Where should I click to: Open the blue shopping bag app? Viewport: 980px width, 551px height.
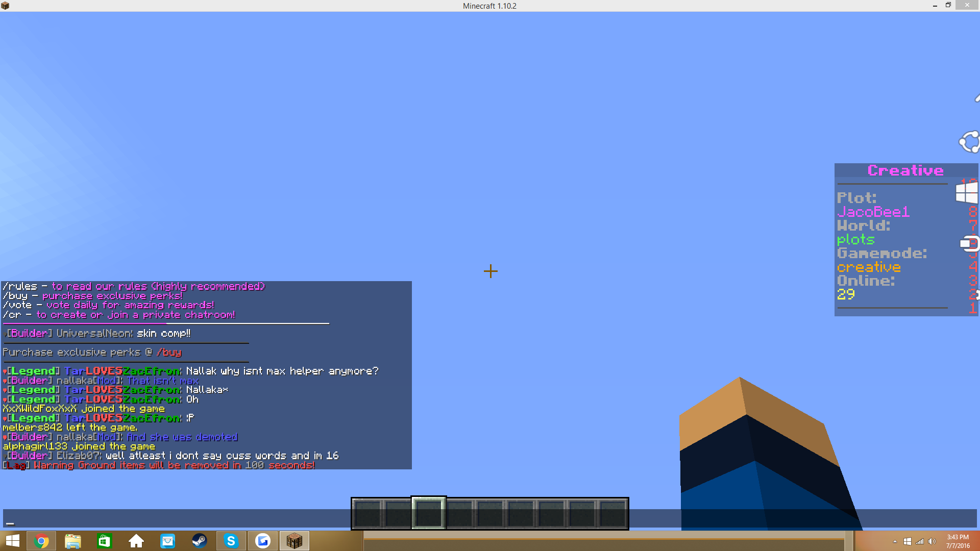[x=168, y=541]
